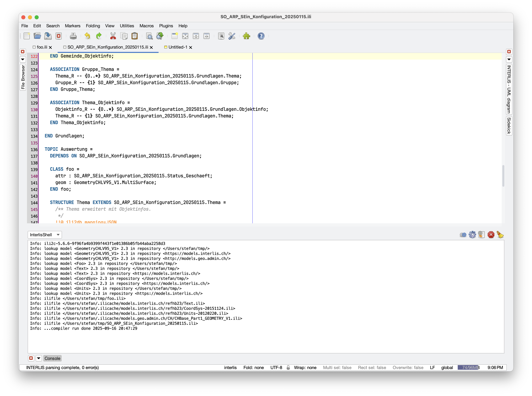
Task: Redo the edit with green arrow icon
Action: [98, 36]
